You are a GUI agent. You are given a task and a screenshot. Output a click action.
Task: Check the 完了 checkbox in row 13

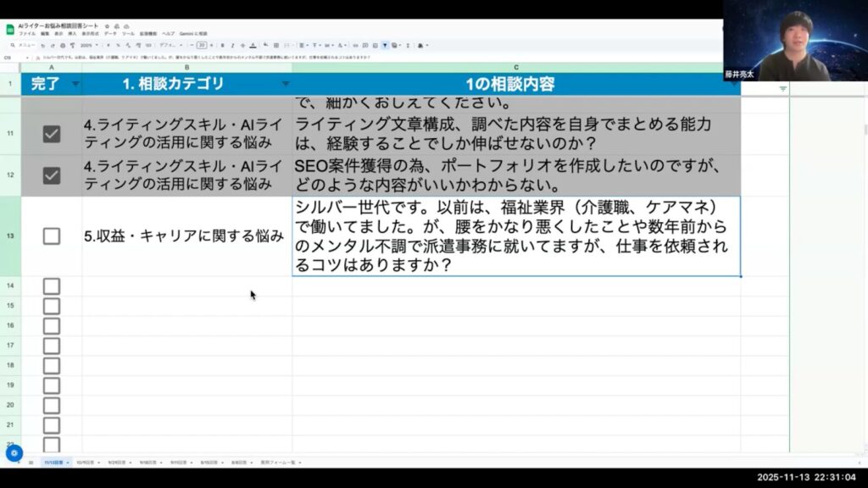click(x=52, y=236)
